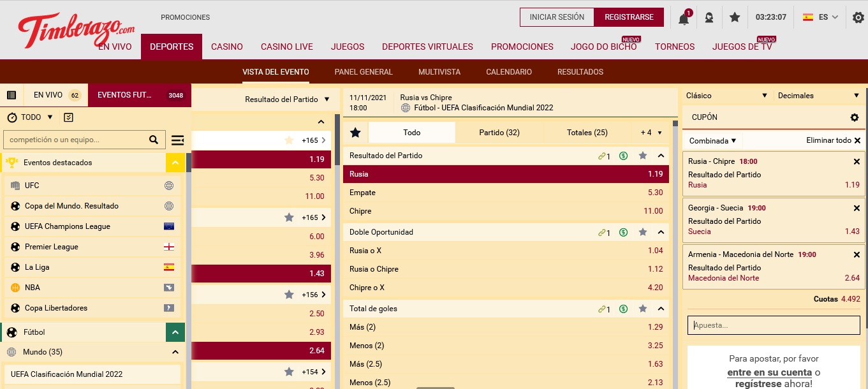The image size is (868, 389).
Task: Select Empate outcome in event markets
Action: coord(506,193)
